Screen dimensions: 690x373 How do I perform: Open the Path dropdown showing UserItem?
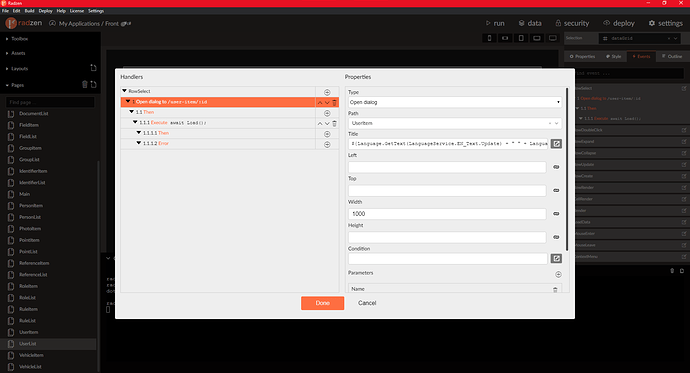pos(455,123)
